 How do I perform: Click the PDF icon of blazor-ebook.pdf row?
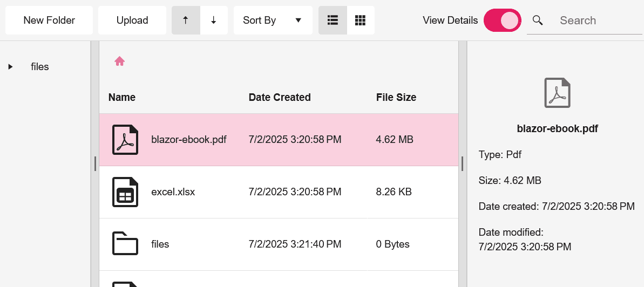(125, 140)
